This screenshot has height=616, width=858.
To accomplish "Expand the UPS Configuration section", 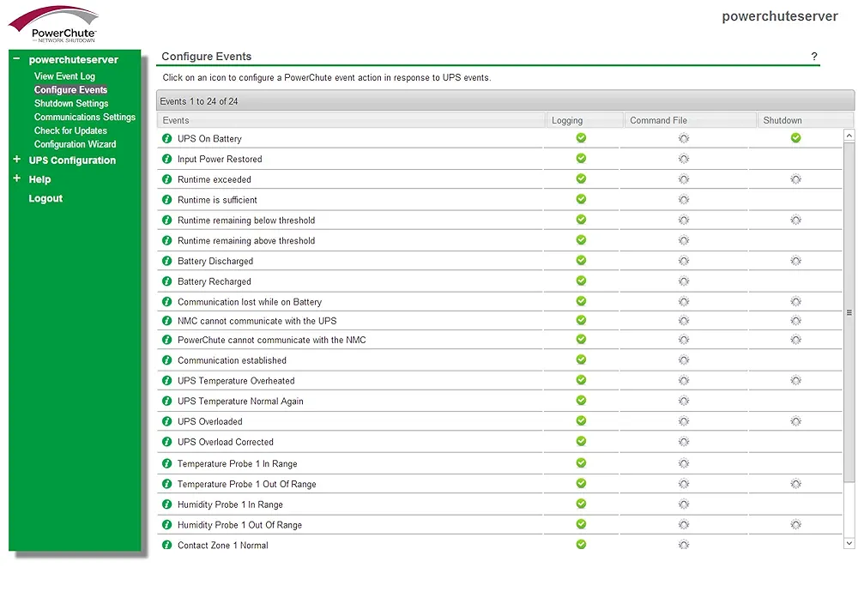I will 16,160.
